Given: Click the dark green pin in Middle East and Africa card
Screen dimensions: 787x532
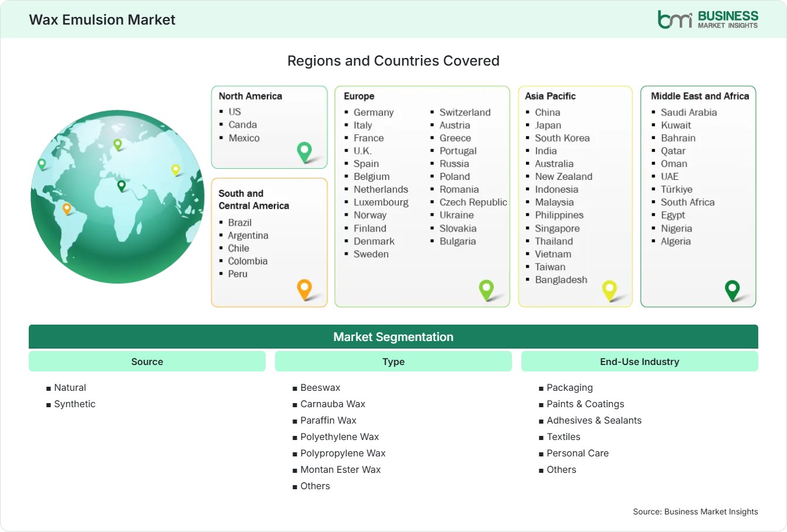Looking at the screenshot, I should click(732, 291).
